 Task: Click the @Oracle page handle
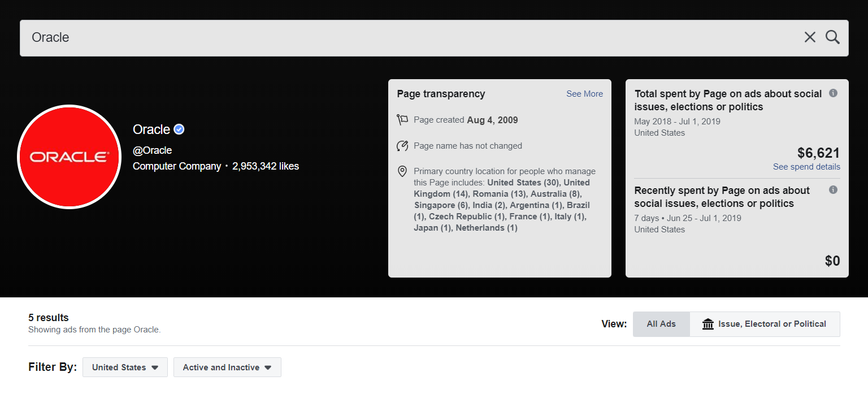click(x=152, y=150)
